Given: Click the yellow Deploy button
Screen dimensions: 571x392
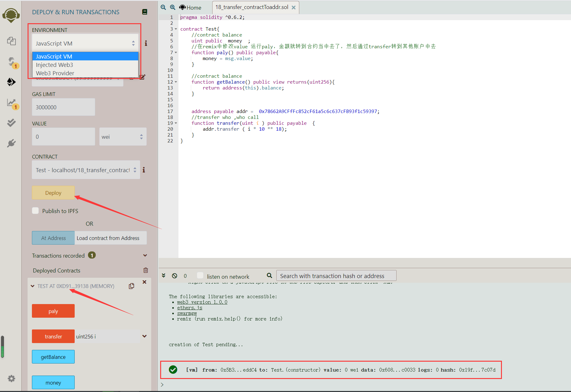Looking at the screenshot, I should point(53,193).
